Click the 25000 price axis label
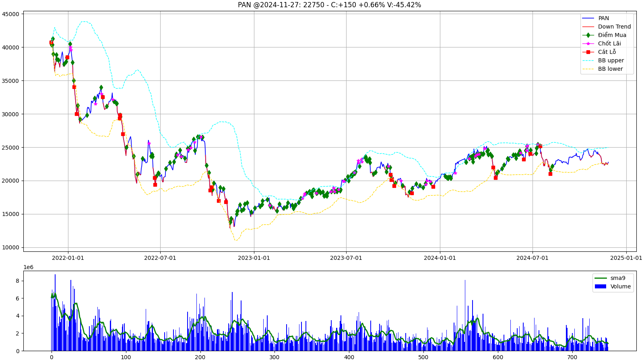This screenshot has width=644, height=362. (10, 148)
